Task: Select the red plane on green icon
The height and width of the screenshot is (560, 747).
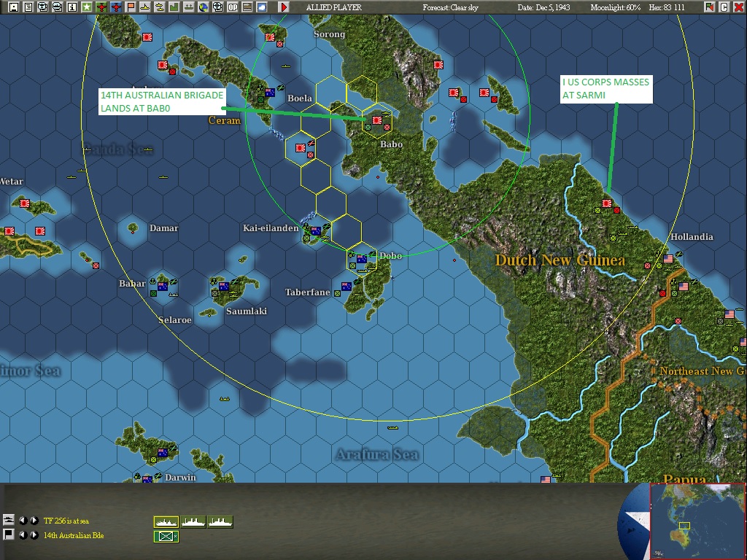Action: point(101,7)
